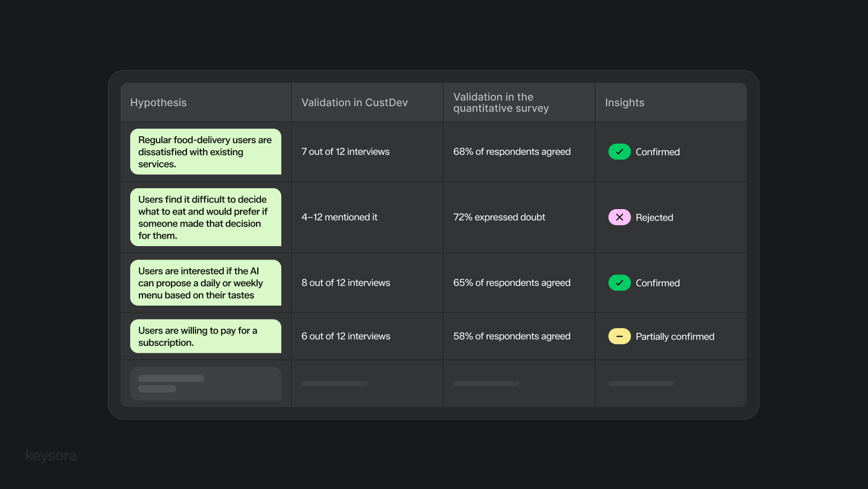Select the Validation in CustDev column header
This screenshot has width=868, height=489.
pyautogui.click(x=354, y=102)
